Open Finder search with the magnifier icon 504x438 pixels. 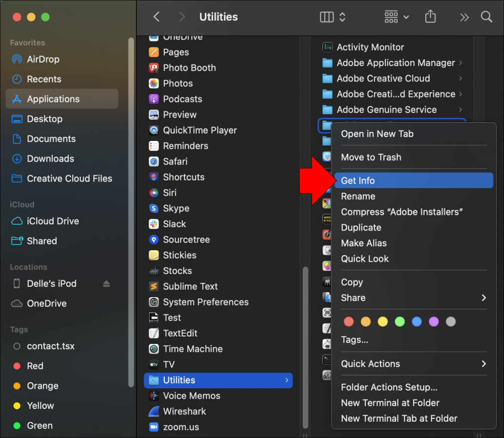(x=486, y=17)
